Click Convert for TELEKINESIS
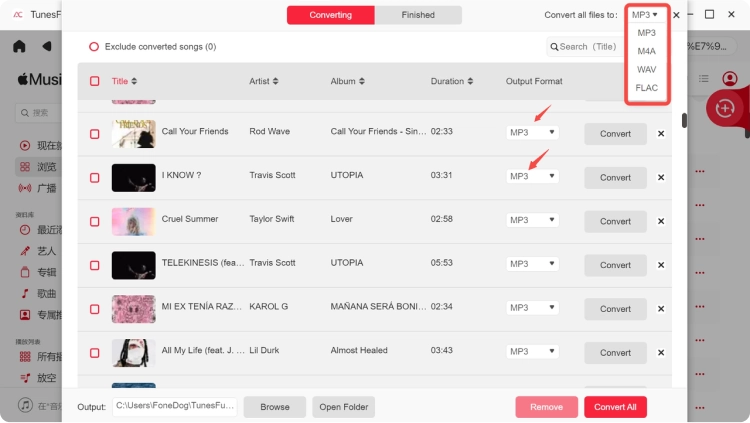 point(615,265)
